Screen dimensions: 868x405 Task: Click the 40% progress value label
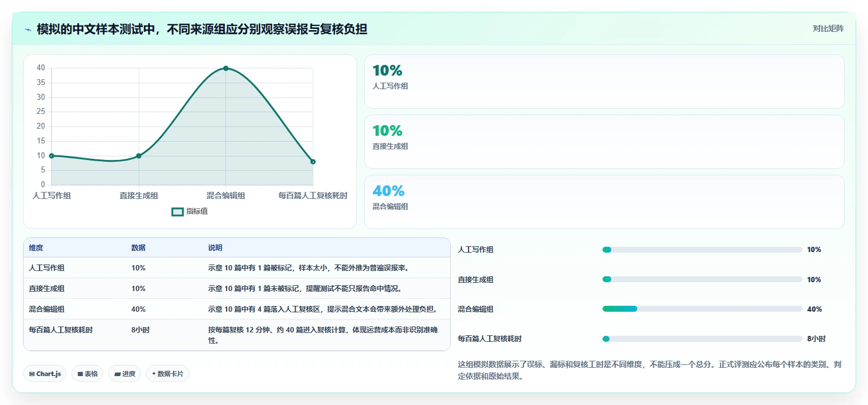point(814,309)
